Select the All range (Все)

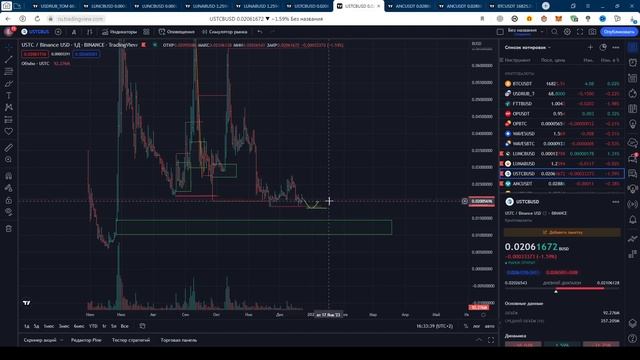pyautogui.click(x=124, y=326)
